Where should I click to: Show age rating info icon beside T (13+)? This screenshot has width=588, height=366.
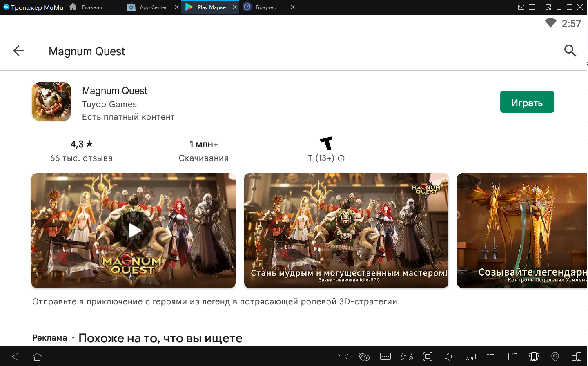(341, 158)
